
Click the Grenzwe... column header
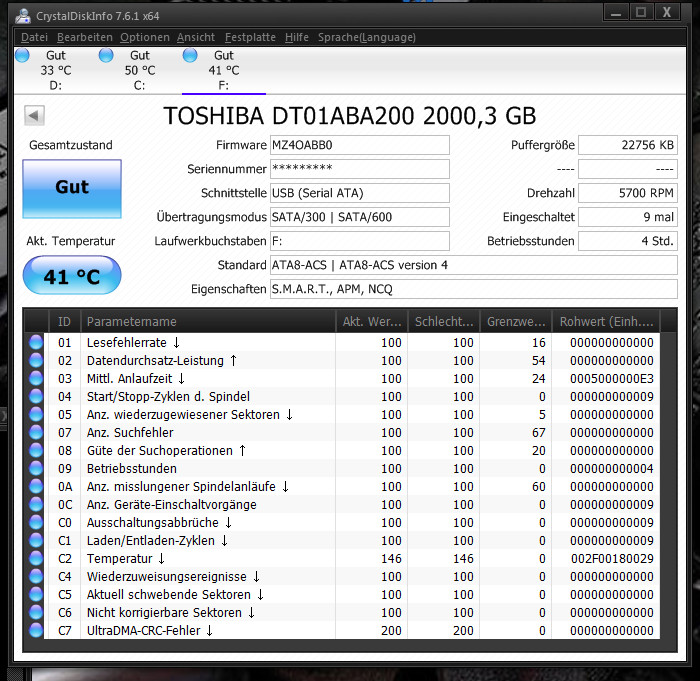[516, 322]
